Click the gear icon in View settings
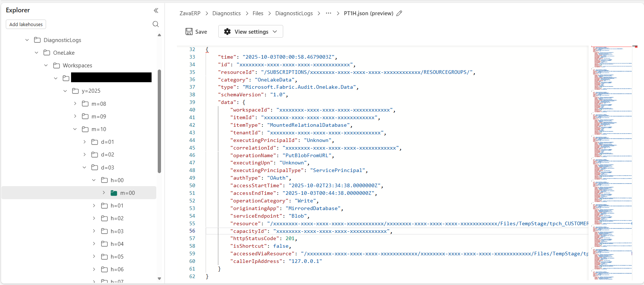The image size is (644, 285). [x=227, y=32]
